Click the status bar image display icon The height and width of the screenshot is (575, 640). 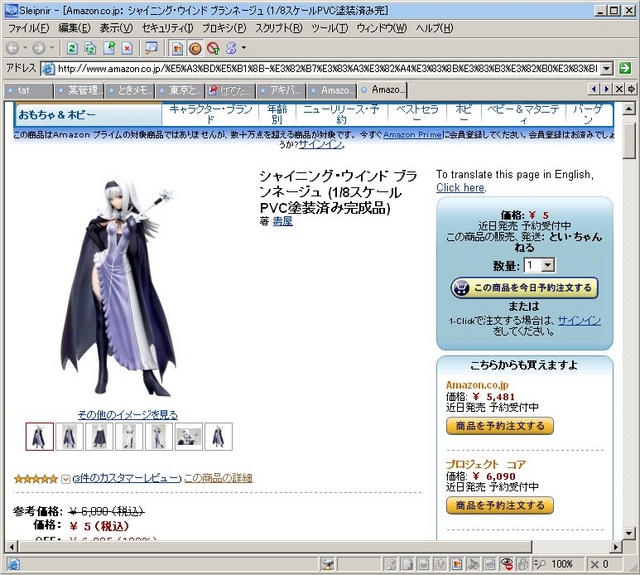[457, 564]
